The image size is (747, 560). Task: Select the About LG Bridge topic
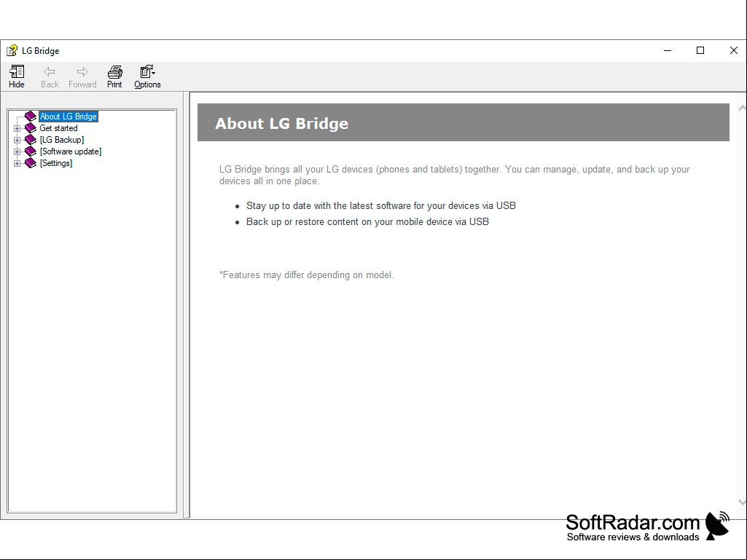pos(69,117)
